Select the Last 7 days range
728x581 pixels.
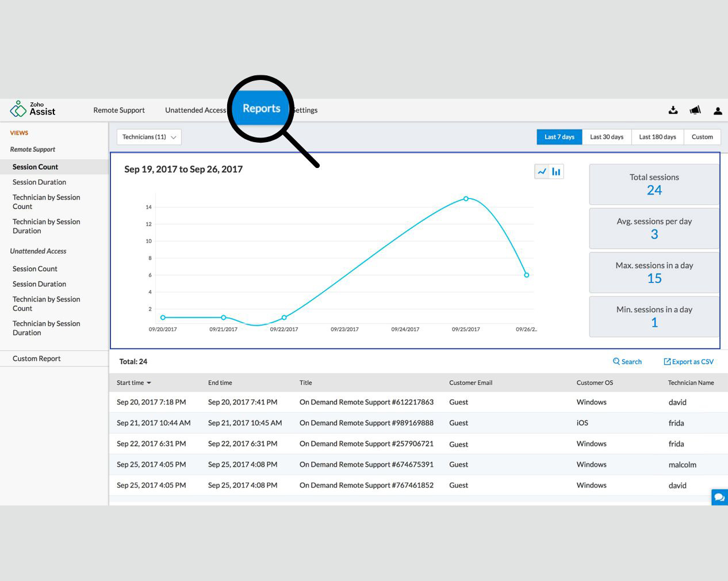point(560,137)
